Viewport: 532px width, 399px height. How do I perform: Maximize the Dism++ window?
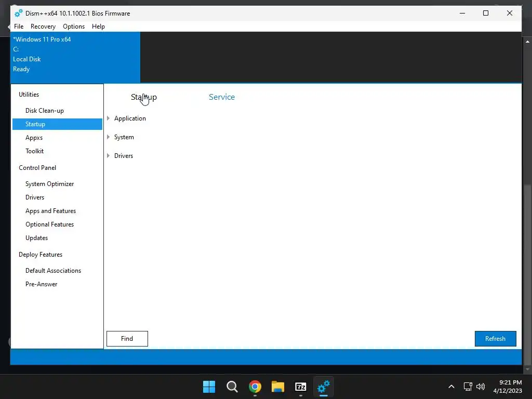click(486, 13)
